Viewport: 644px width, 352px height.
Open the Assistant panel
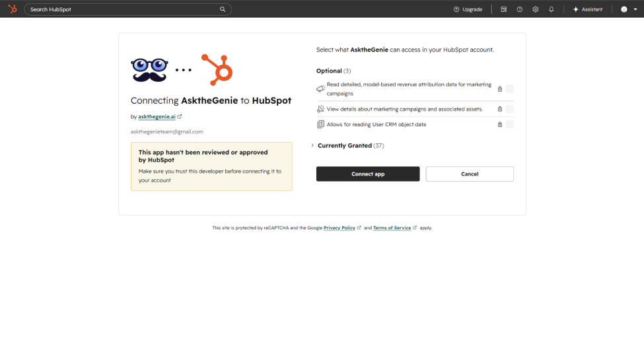[588, 9]
